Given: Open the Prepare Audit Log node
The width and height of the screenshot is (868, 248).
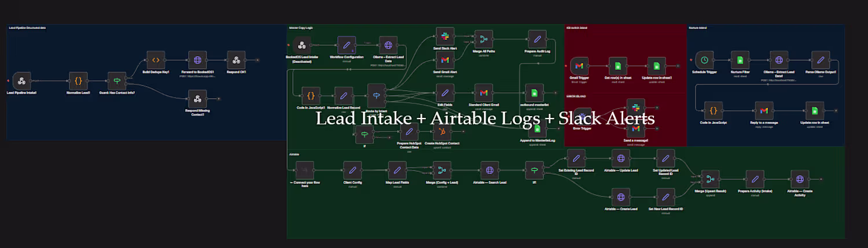Looking at the screenshot, I should (x=537, y=39).
